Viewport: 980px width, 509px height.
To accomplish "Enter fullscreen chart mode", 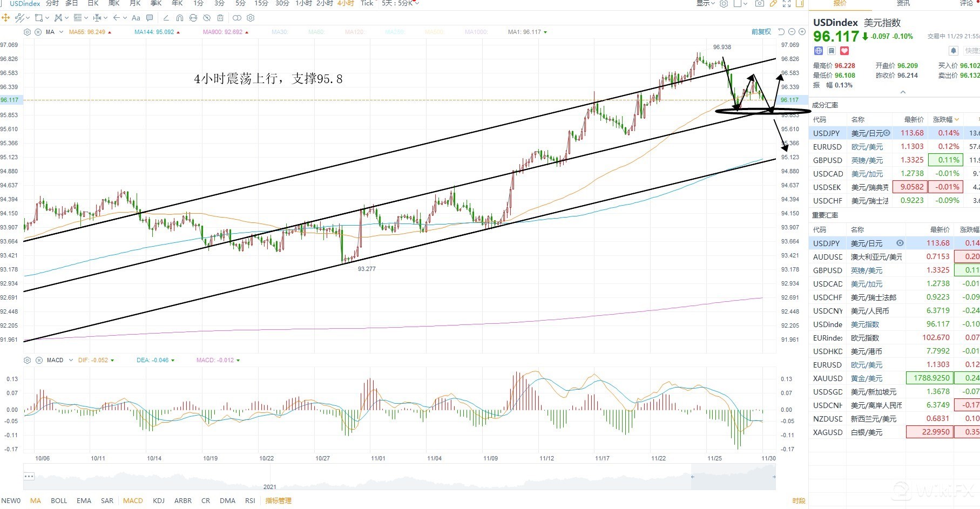I will tap(787, 3).
